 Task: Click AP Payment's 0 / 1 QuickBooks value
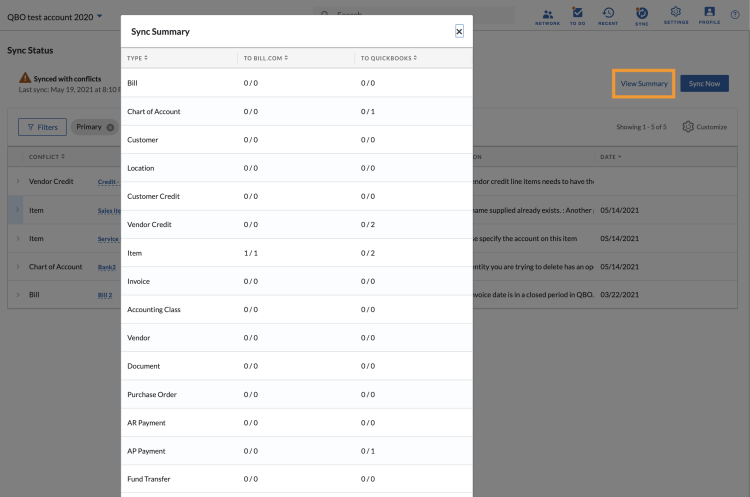click(x=368, y=451)
